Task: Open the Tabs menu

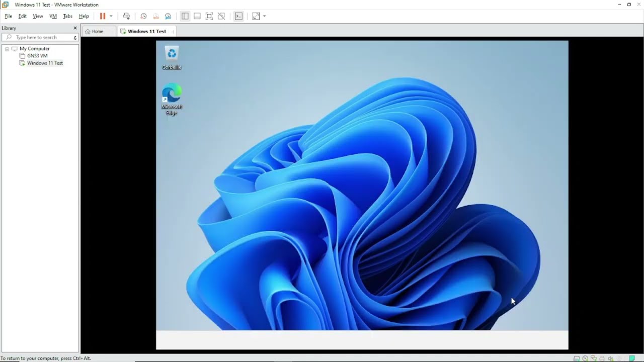Action: pos(67,16)
